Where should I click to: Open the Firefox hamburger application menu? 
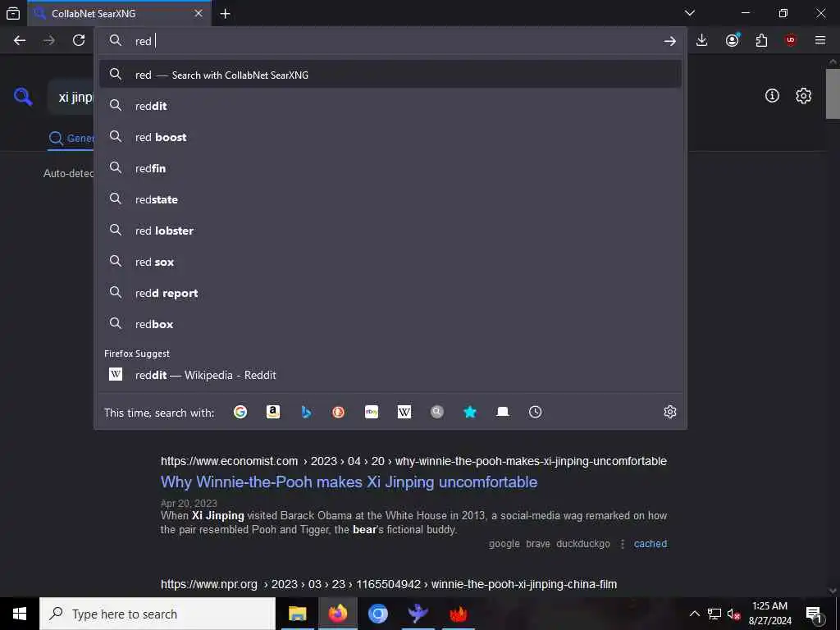(x=820, y=41)
